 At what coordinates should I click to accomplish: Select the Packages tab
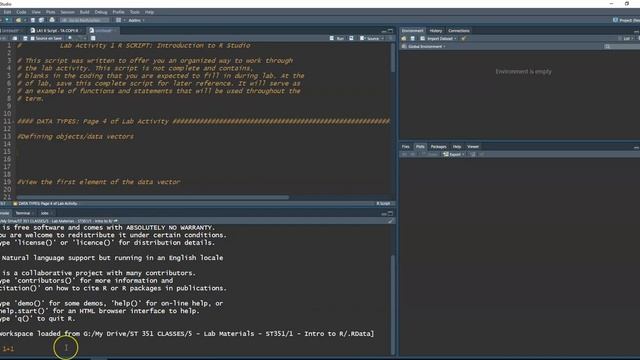point(438,147)
